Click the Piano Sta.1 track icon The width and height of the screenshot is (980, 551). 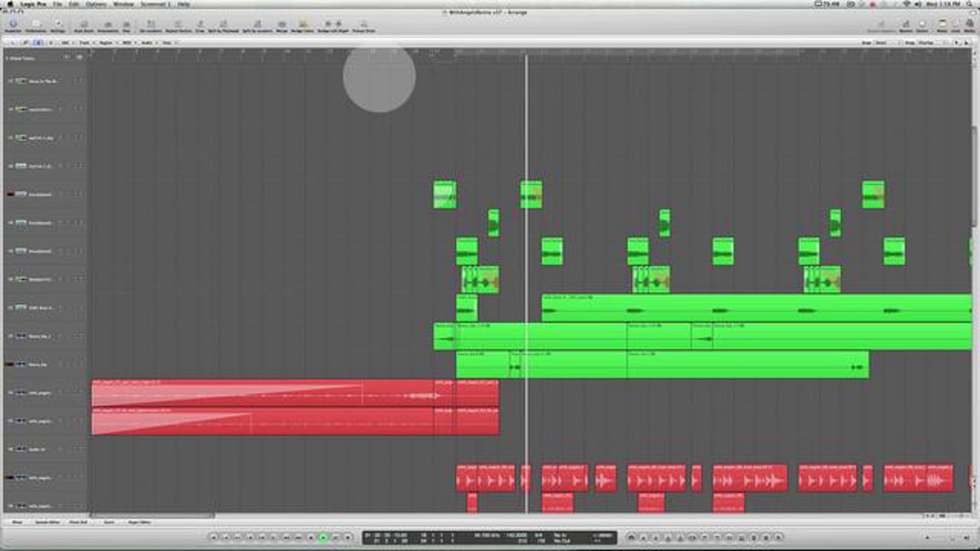[21, 336]
